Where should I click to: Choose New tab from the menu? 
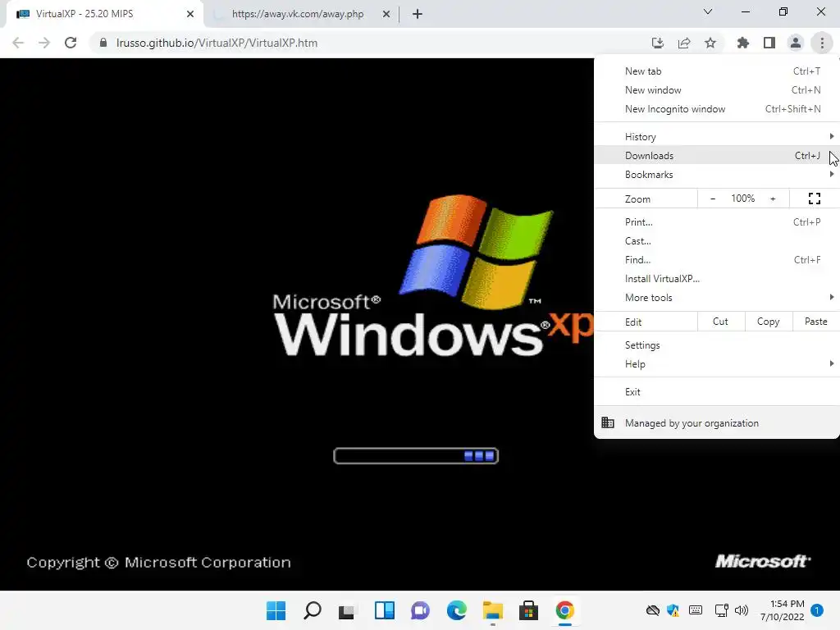click(717, 71)
